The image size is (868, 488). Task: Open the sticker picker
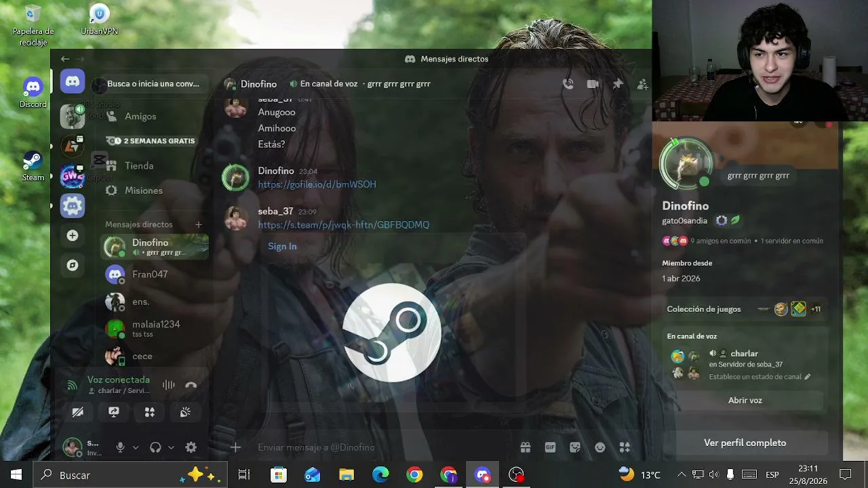pos(575,447)
